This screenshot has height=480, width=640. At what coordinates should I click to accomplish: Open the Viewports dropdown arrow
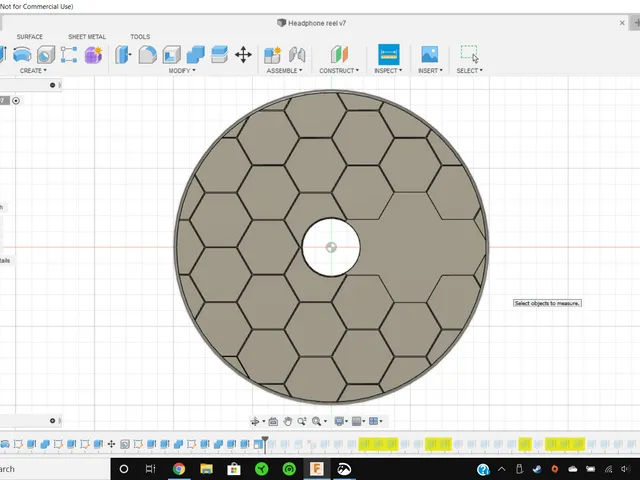381,421
